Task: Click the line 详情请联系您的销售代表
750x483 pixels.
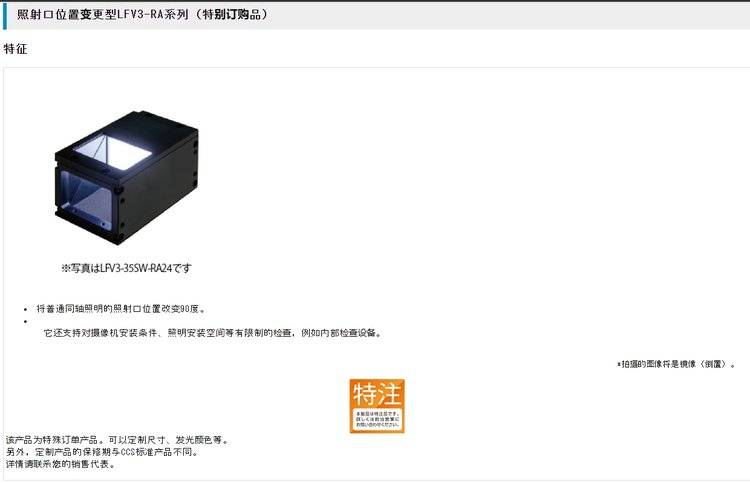Action: (x=61, y=464)
